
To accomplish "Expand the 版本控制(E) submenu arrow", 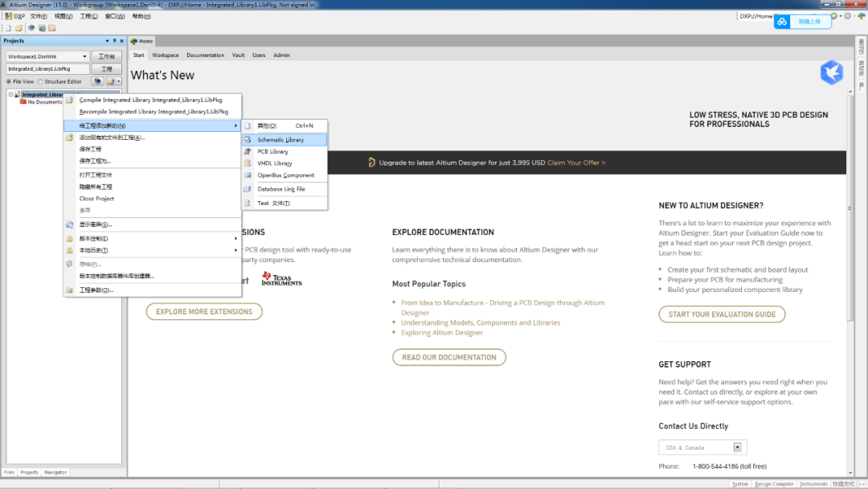I will [x=235, y=239].
